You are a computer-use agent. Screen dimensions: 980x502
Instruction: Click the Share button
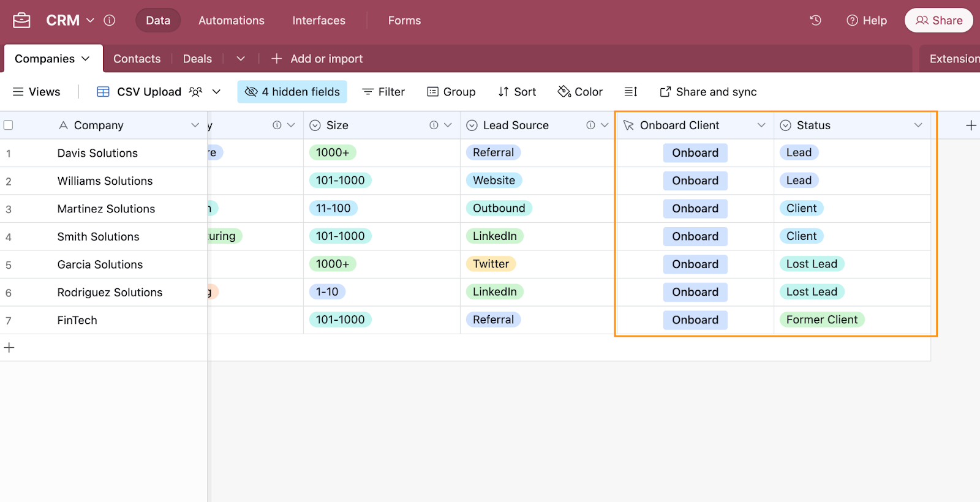[939, 20]
